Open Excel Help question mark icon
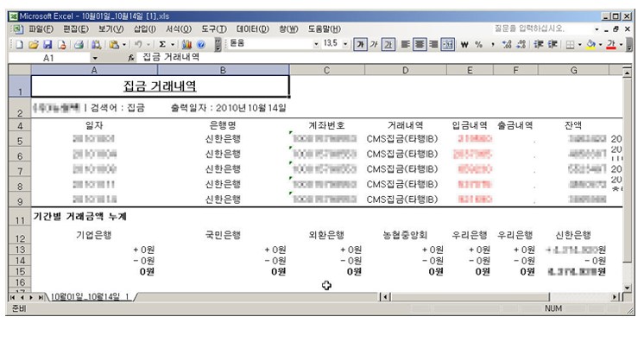This screenshot has height=342, width=644. coord(201,44)
